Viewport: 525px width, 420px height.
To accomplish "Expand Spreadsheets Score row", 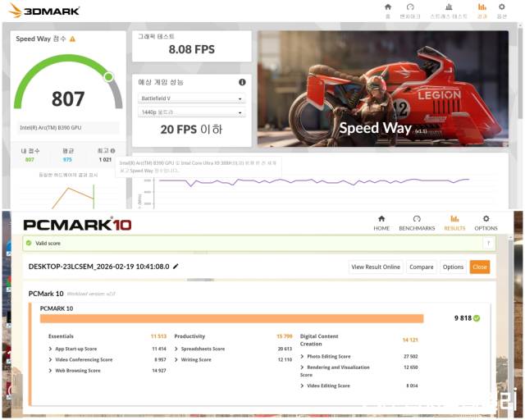I will click(x=176, y=349).
